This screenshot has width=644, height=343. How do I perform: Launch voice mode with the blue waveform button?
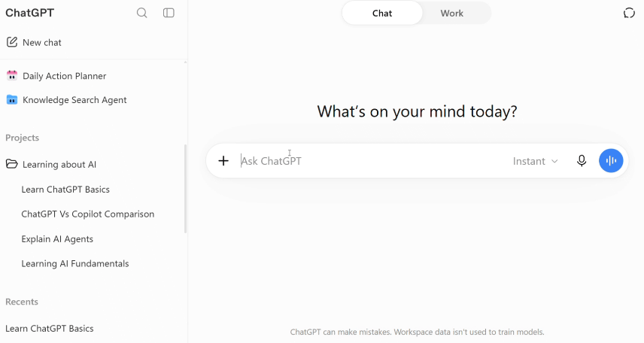611,161
